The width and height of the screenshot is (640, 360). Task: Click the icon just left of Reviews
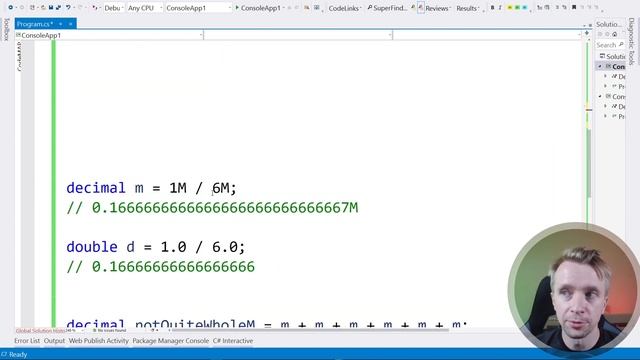pyautogui.click(x=421, y=8)
